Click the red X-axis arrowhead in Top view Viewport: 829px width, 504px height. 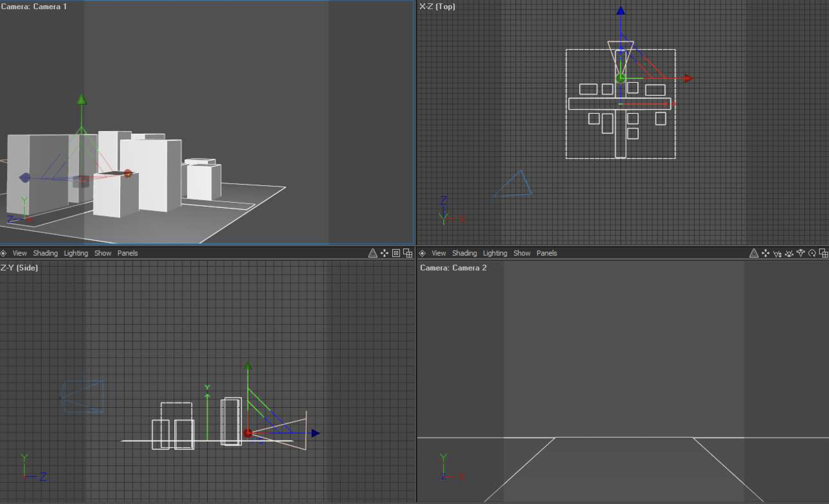688,79
